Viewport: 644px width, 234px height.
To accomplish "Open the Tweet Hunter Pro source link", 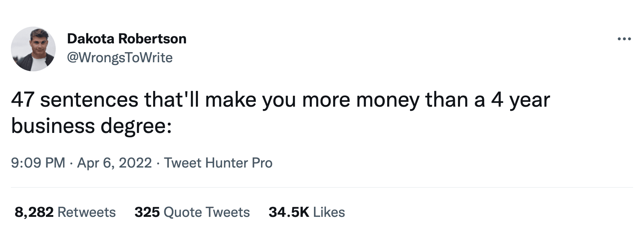I will coord(218,163).
